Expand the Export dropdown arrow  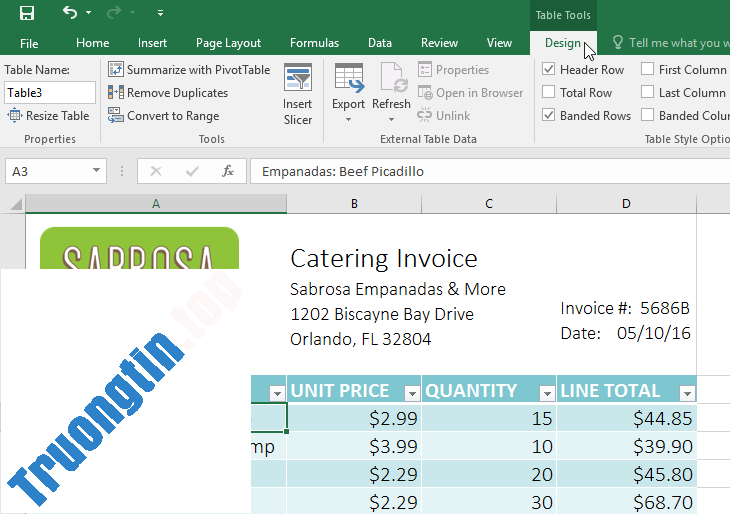coord(348,120)
